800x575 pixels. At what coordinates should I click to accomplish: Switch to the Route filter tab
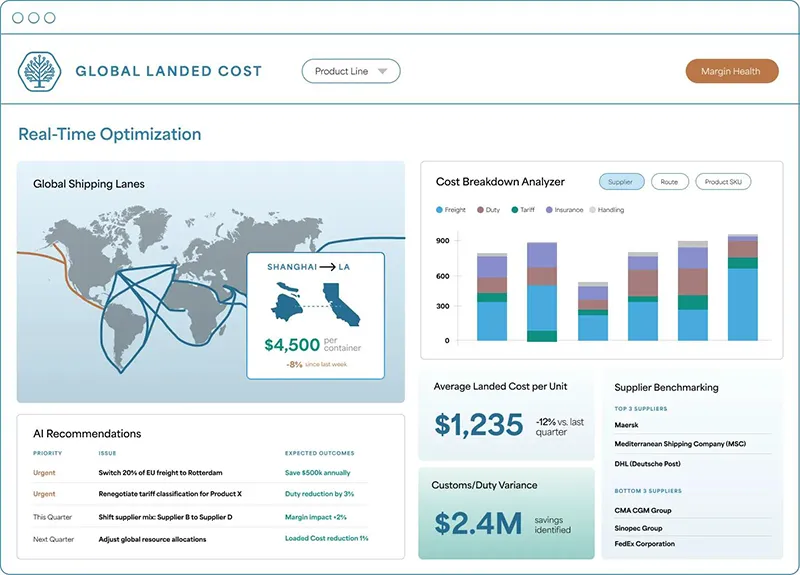(x=669, y=182)
